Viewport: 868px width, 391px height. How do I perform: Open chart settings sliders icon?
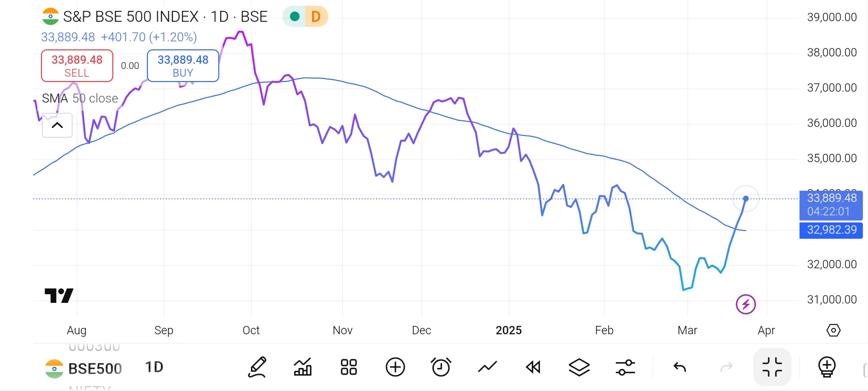pyautogui.click(x=625, y=367)
